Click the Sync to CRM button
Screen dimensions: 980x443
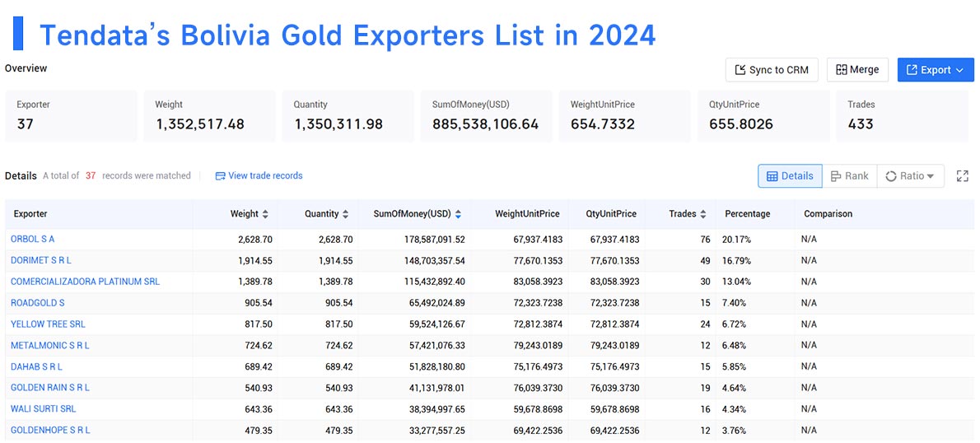(x=772, y=70)
